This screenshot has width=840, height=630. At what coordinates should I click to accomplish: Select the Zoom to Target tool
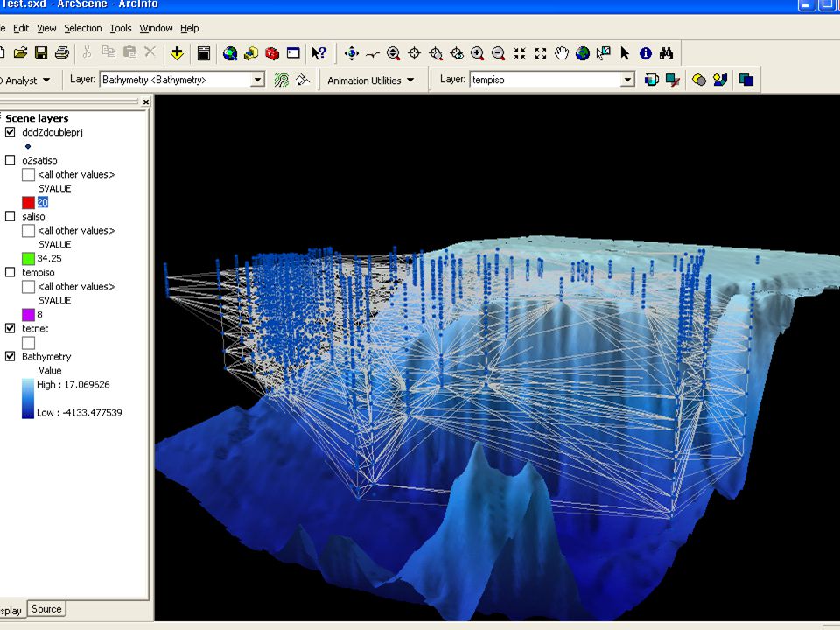[436, 53]
